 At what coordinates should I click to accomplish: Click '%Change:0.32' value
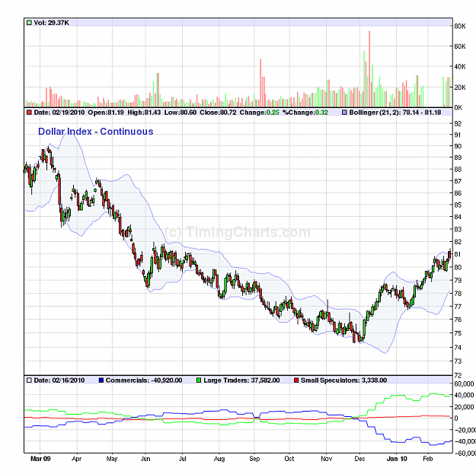click(x=305, y=113)
